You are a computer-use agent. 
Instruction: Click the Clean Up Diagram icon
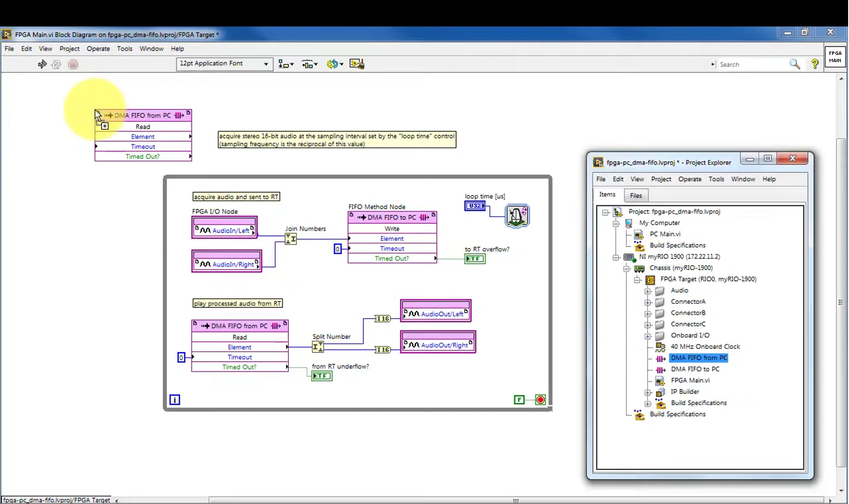356,64
